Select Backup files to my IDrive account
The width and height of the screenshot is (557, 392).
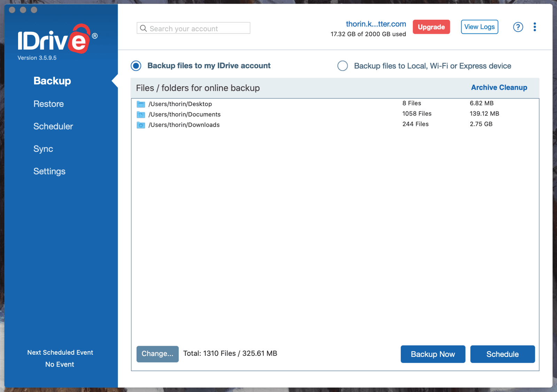tap(136, 66)
